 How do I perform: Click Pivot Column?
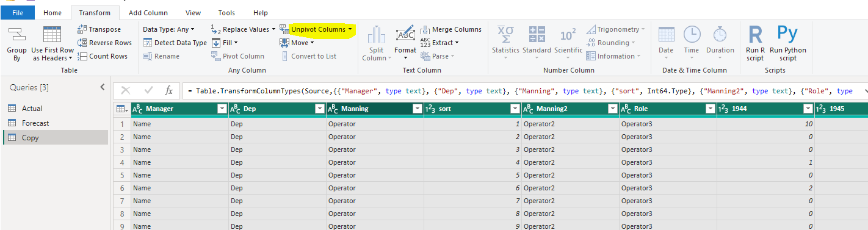click(x=238, y=56)
